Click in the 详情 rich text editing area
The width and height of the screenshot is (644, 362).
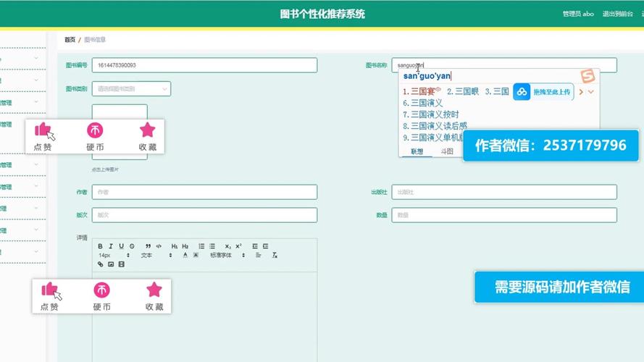click(x=204, y=317)
